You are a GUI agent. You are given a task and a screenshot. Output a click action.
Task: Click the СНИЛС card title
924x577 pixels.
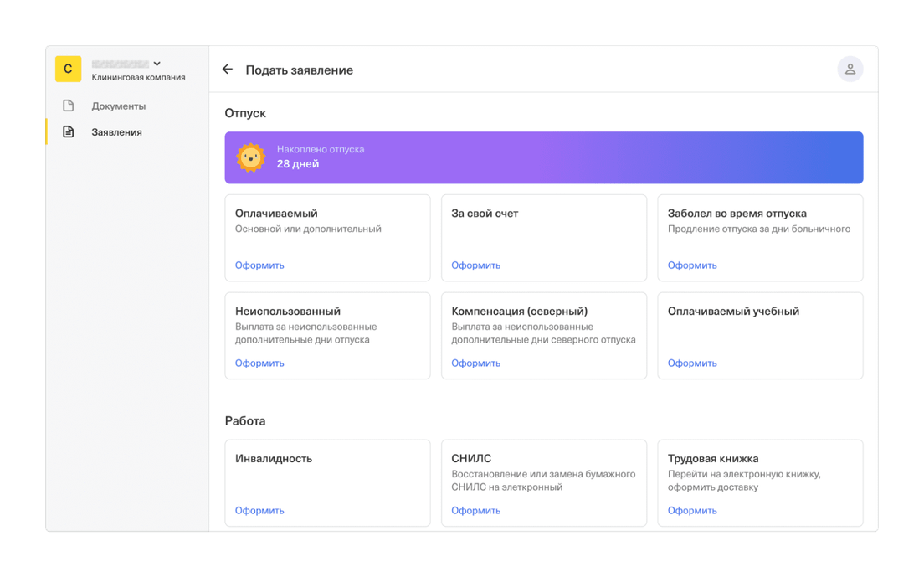(471, 459)
